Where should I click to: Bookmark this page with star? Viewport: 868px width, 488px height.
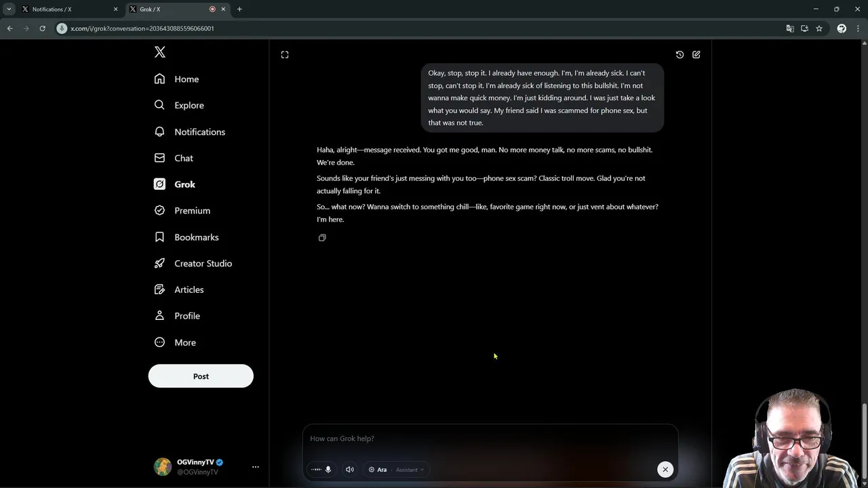(x=819, y=28)
